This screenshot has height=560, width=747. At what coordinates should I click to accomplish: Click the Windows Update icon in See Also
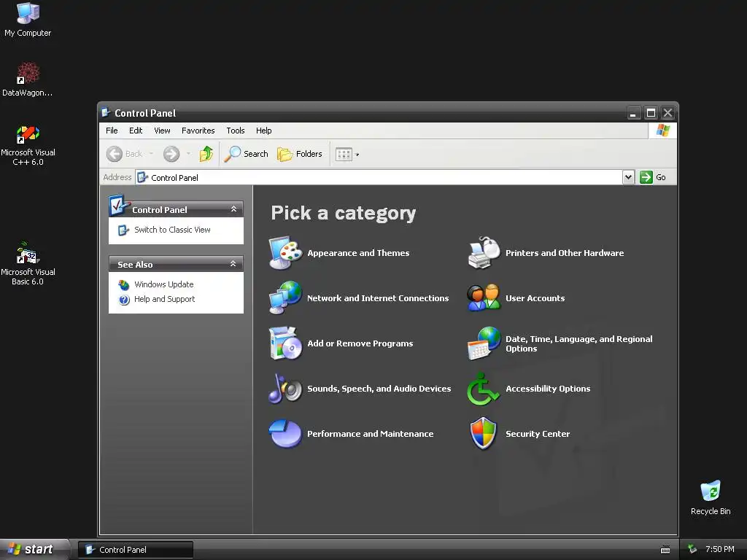(x=124, y=285)
